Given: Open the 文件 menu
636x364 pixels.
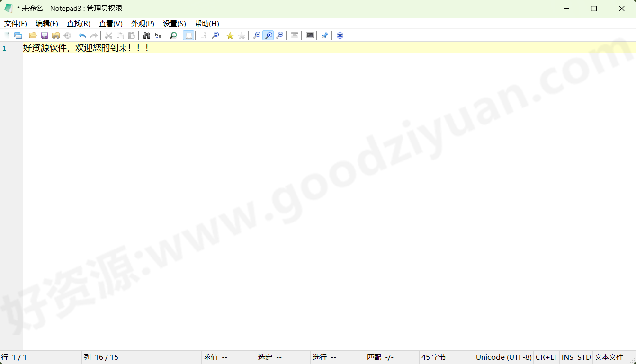Looking at the screenshot, I should coord(15,23).
